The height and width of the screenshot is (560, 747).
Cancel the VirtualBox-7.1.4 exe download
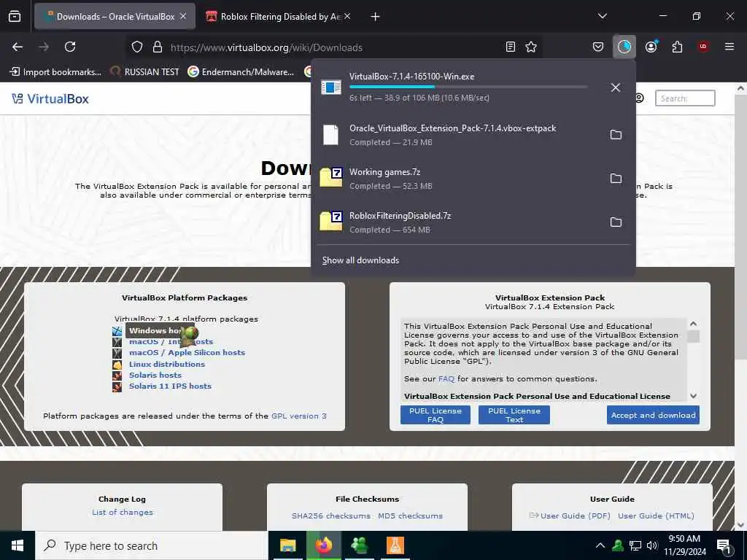coord(616,87)
